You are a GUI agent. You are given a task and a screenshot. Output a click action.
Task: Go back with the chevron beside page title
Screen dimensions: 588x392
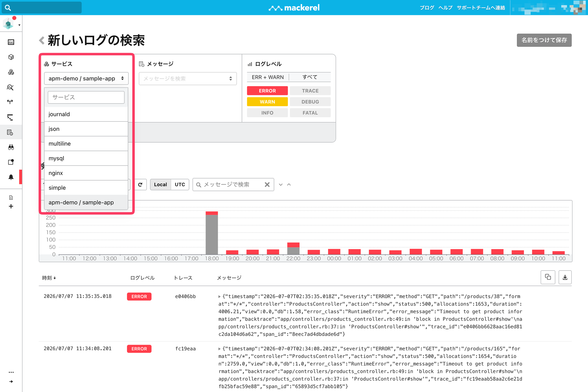[42, 40]
